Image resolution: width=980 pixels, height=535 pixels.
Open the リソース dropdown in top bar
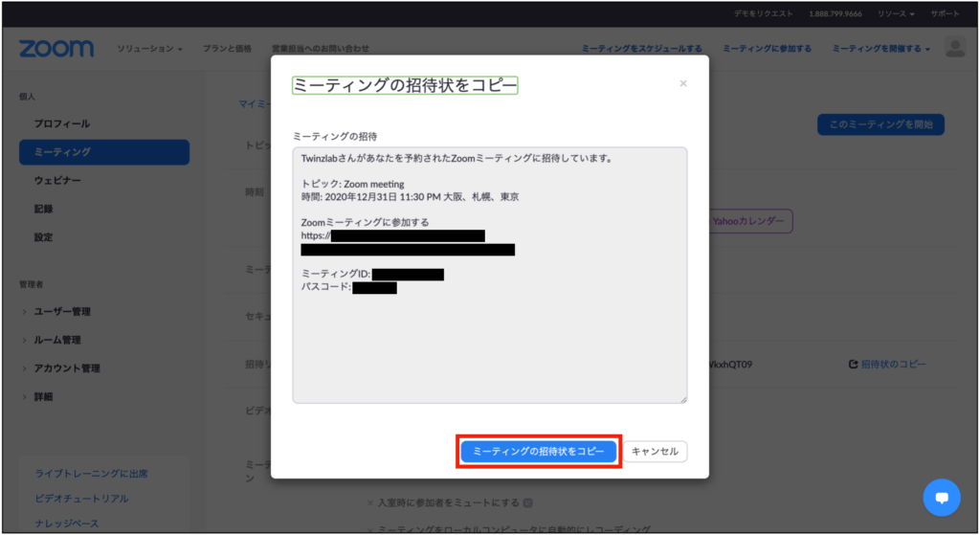coord(898,14)
